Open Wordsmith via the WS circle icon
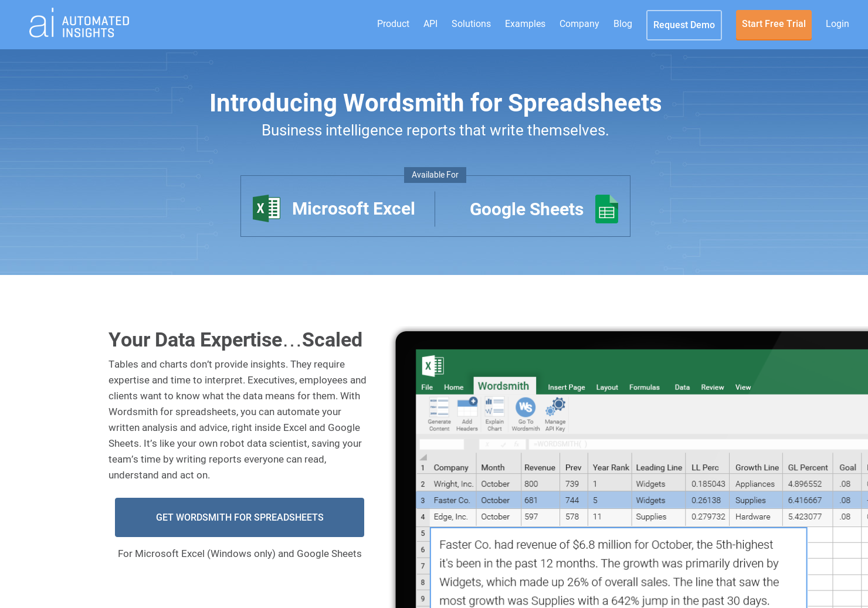 [525, 406]
